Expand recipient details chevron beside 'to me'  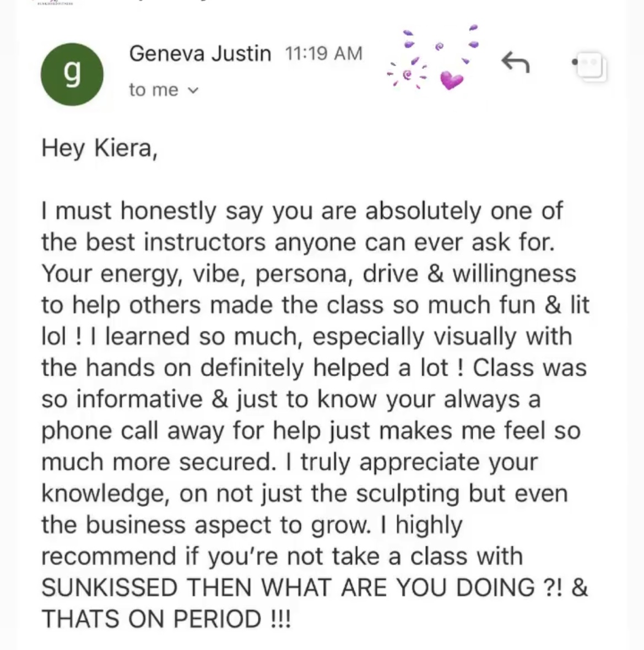[x=194, y=90]
